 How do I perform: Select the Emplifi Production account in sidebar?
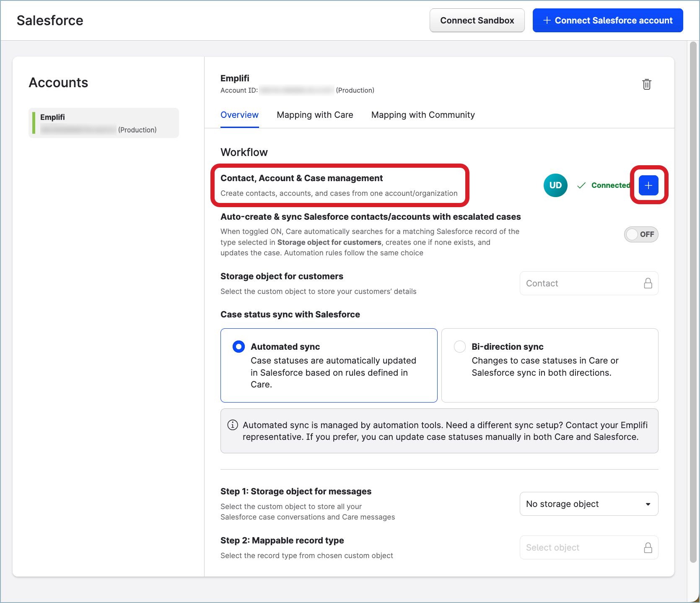point(103,122)
